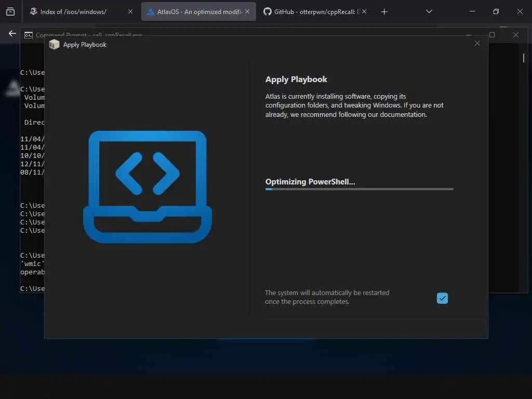Click the GitHub favicon on cppRecall tab
Viewport: 532px width, 399px height.
click(x=268, y=11)
